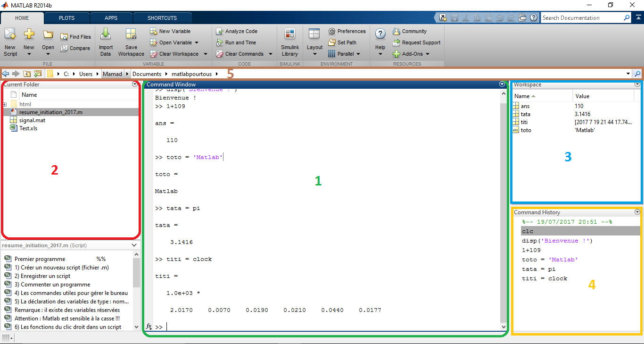Image resolution: width=644 pixels, height=344 pixels.
Task: Switch to the HOME tab
Action: (x=22, y=18)
